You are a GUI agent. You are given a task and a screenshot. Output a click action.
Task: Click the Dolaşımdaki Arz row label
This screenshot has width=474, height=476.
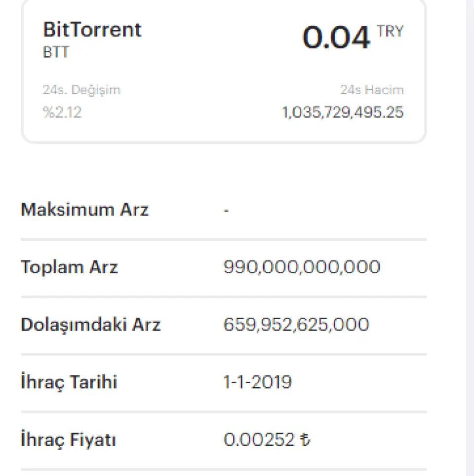pos(90,325)
